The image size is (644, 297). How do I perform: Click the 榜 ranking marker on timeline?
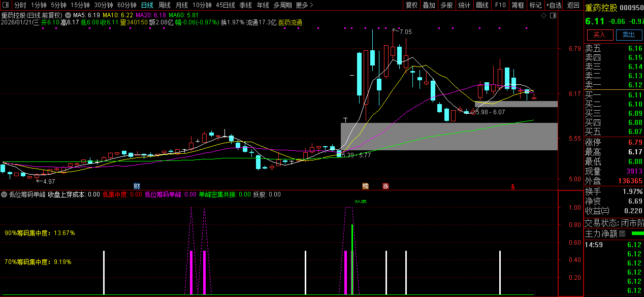(x=365, y=186)
